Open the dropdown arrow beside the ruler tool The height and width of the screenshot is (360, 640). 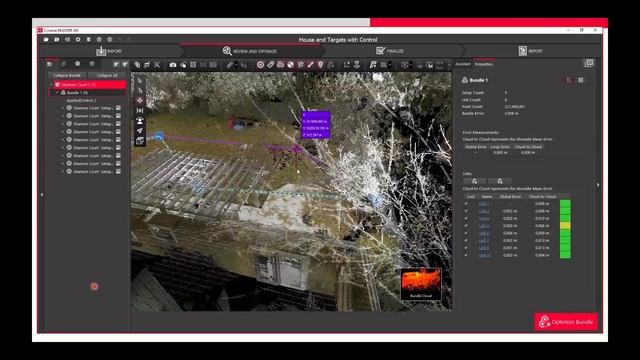point(236,64)
